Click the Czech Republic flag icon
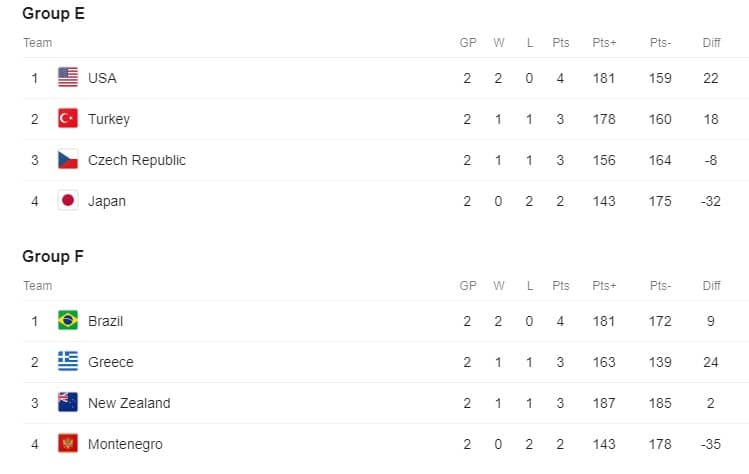 (x=68, y=160)
